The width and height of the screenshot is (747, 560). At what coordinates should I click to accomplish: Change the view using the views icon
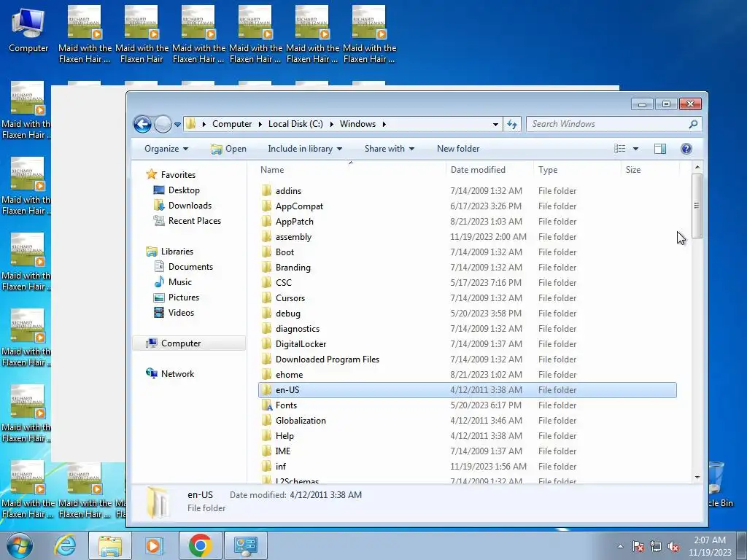point(619,149)
